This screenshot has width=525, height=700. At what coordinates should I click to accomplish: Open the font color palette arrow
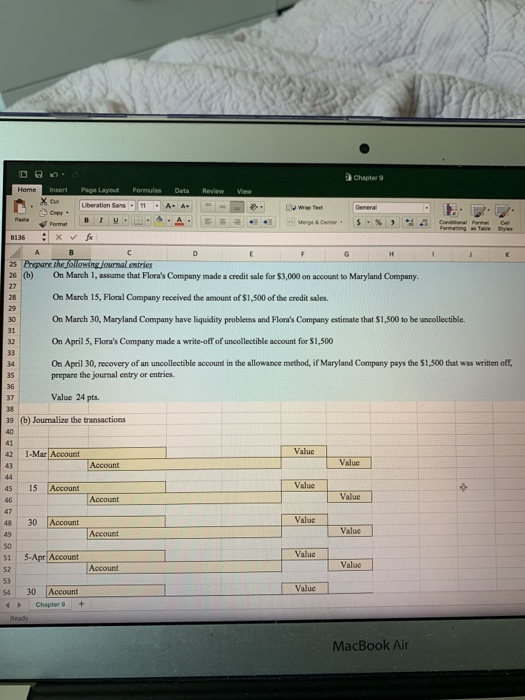(189, 221)
